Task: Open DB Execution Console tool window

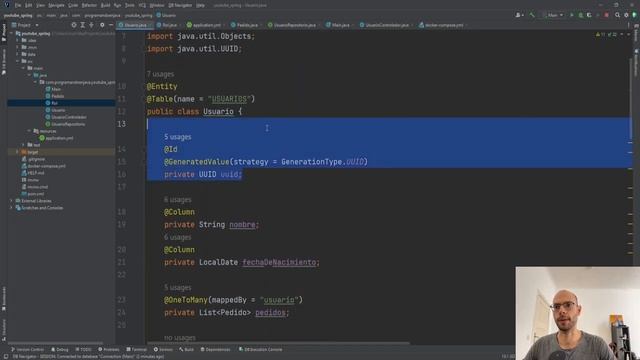Action: coord(260,349)
